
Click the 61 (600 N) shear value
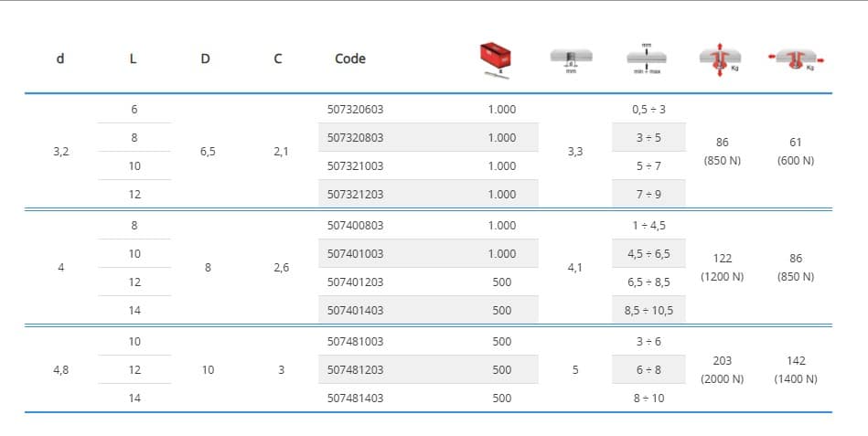(795, 152)
